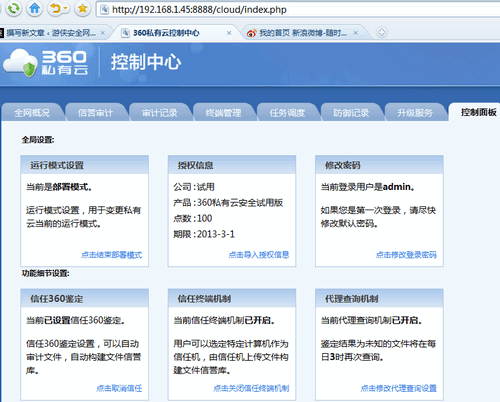The width and height of the screenshot is (500, 402).
Task: Open the 防御记录 navigation tab
Action: (351, 113)
